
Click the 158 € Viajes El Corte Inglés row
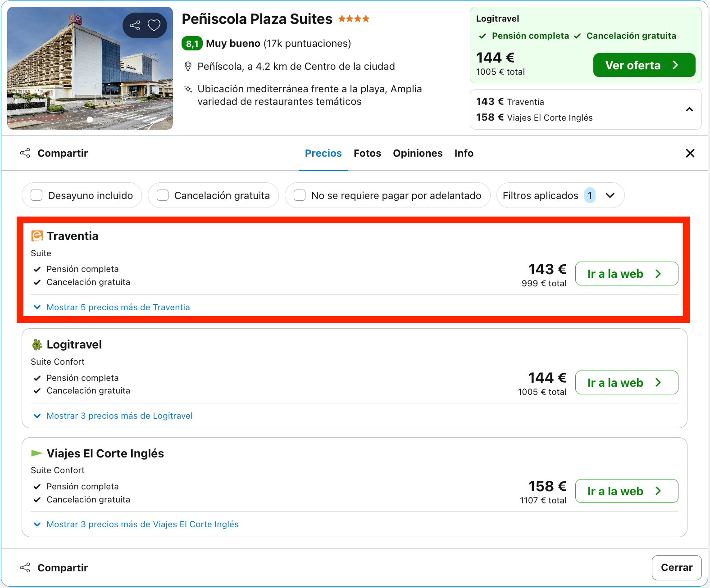534,118
